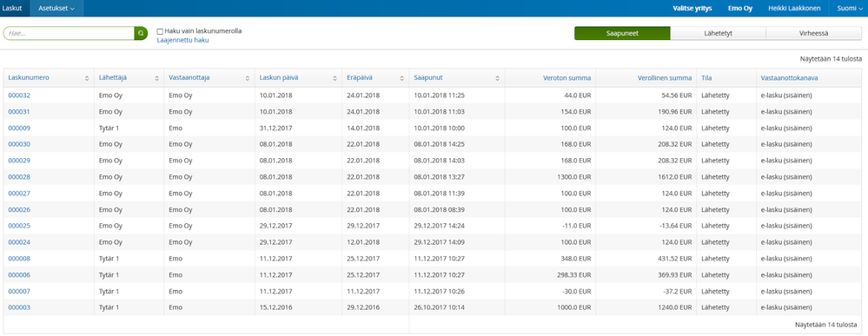Viewport: 868px width, 336px height.
Task: Sort by Eräpäivä column arrows
Action: tap(402, 78)
